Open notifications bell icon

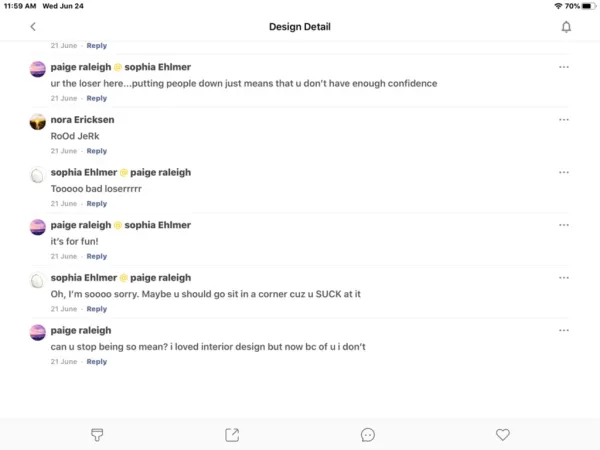pyautogui.click(x=566, y=27)
